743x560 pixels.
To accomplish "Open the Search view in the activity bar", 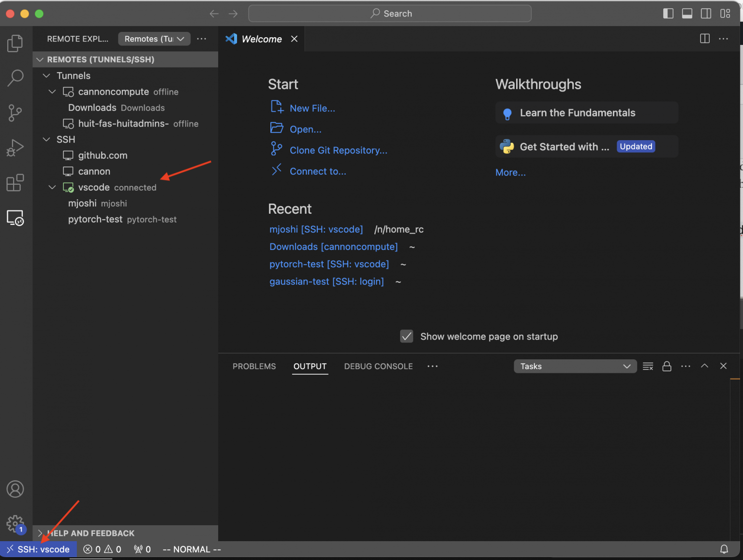I will click(x=15, y=77).
